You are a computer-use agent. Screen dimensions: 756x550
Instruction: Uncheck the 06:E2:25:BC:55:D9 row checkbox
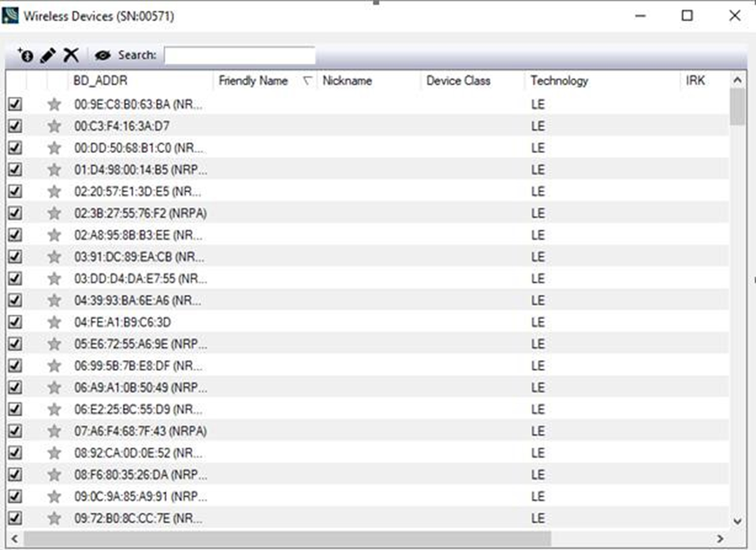15,409
